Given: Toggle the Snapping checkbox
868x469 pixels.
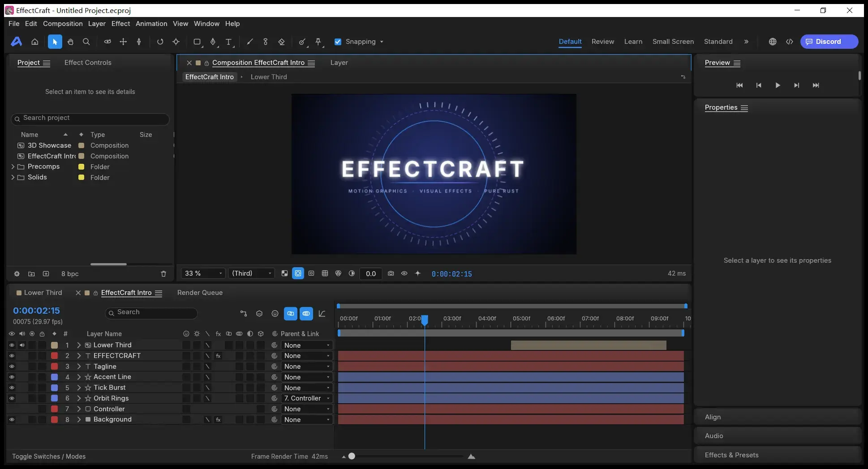Looking at the screenshot, I should (338, 42).
